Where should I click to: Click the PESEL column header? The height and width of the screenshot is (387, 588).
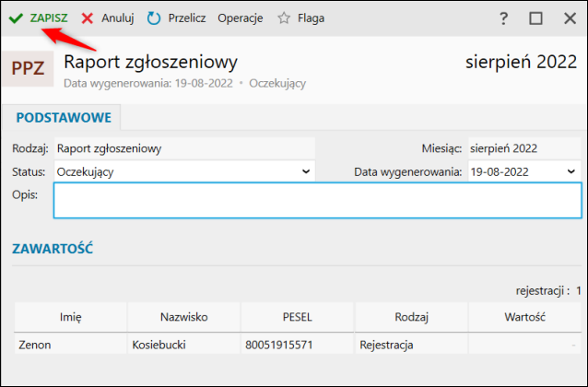tap(297, 317)
